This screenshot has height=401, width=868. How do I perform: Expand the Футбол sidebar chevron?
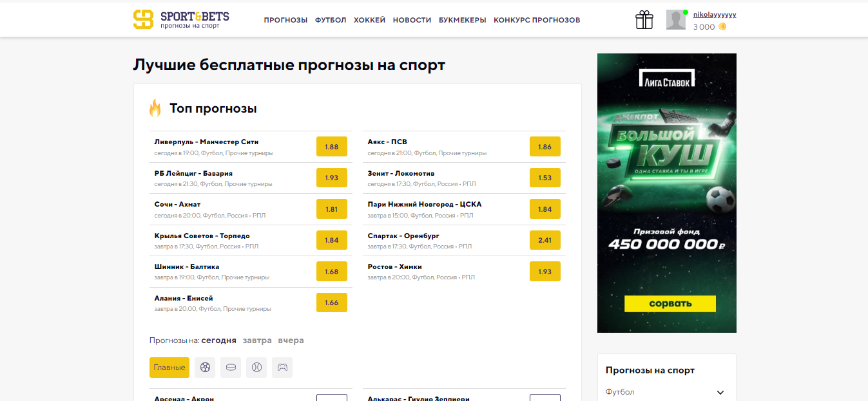click(x=720, y=393)
